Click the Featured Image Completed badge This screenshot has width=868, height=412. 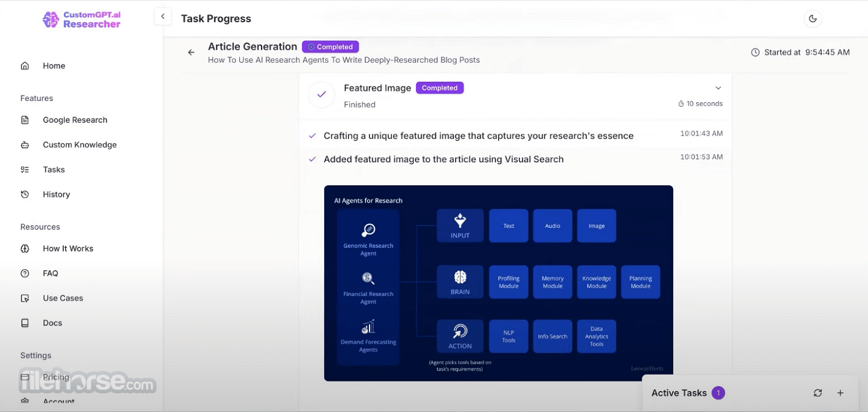[440, 88]
